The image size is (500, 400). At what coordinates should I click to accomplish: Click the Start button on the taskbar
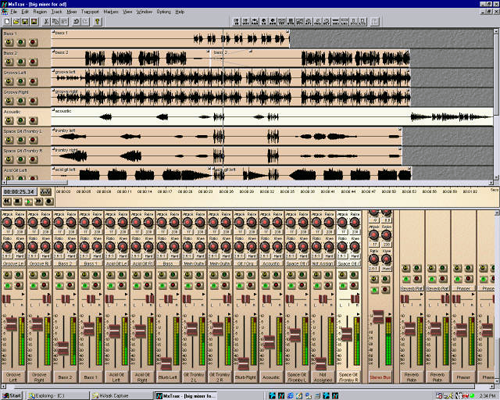11,396
